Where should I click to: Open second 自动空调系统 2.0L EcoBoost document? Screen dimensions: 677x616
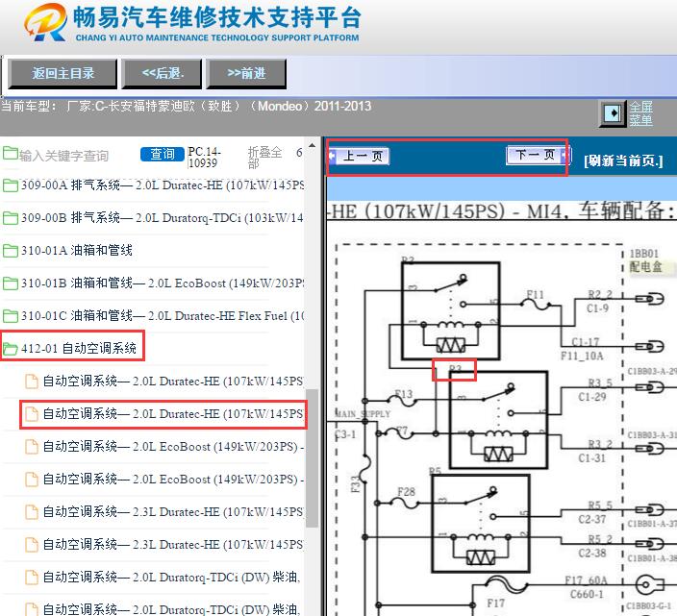coord(173,480)
